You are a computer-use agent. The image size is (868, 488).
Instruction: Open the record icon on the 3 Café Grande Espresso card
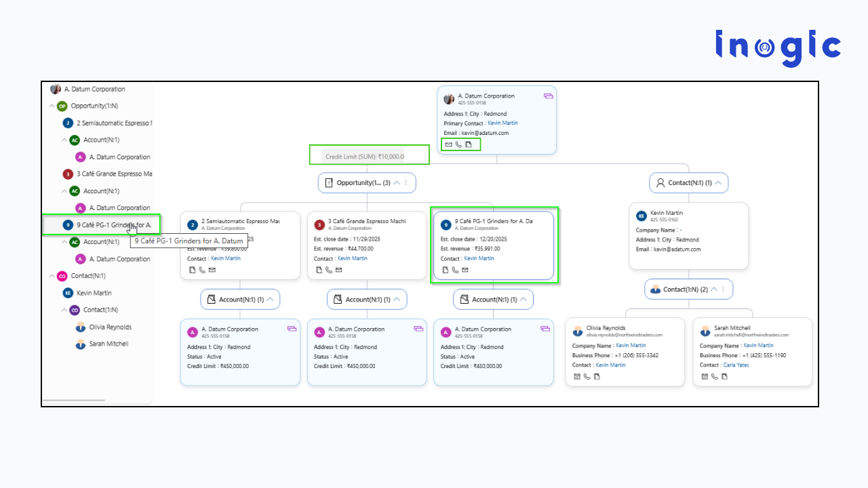pos(319,269)
